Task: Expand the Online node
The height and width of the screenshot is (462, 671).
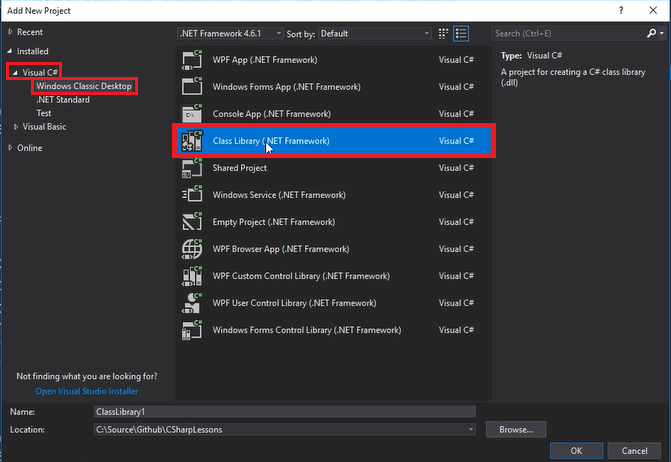Action: [10, 148]
